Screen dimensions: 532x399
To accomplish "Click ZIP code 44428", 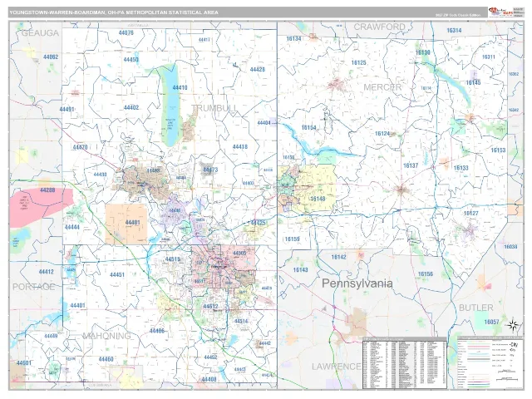I will (257, 70).
